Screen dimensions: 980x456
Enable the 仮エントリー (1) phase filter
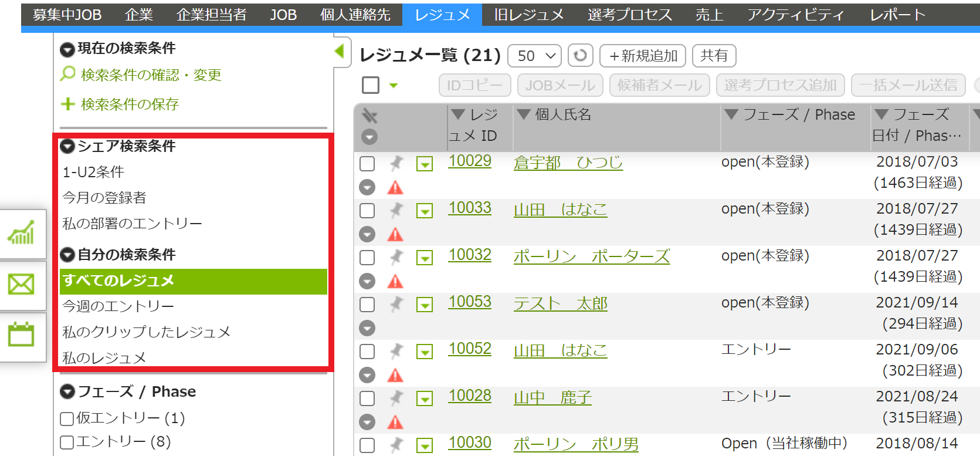[x=67, y=418]
